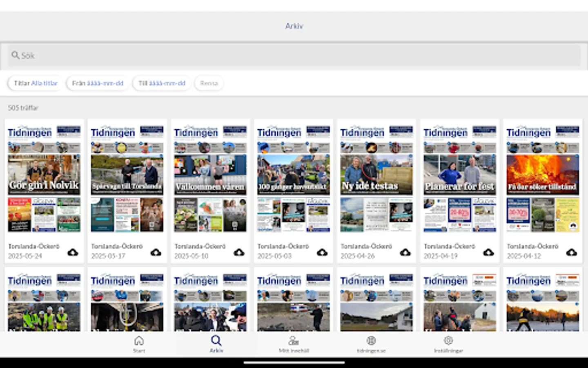Open the Välkommen våren issue cover

[210, 179]
